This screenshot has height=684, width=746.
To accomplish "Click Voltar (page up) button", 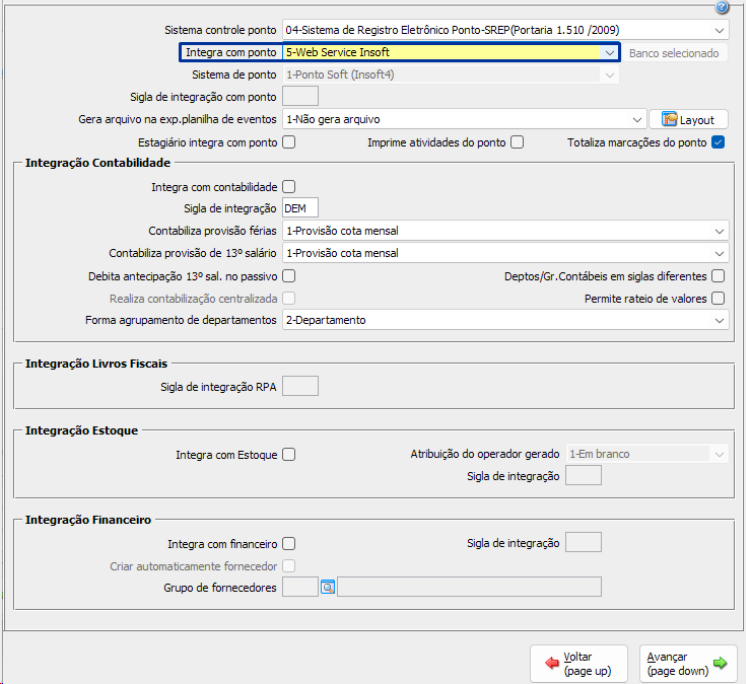I will click(579, 664).
